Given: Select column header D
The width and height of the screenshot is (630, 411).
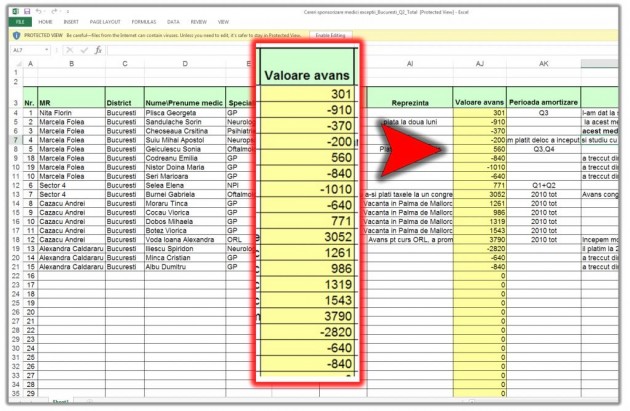Looking at the screenshot, I should (184, 64).
